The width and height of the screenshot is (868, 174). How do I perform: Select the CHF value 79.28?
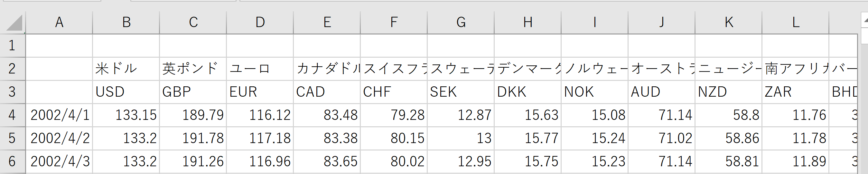[394, 115]
